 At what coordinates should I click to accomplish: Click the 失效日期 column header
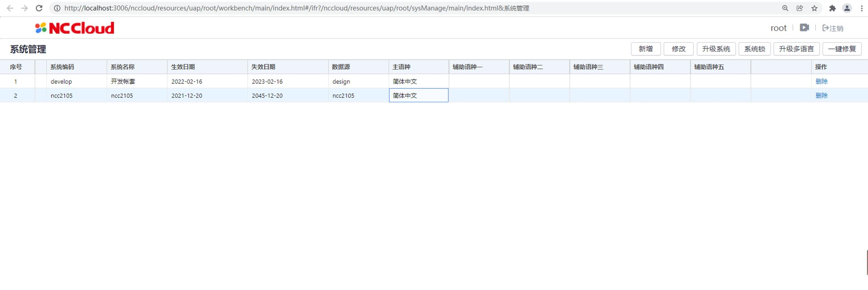(x=288, y=67)
